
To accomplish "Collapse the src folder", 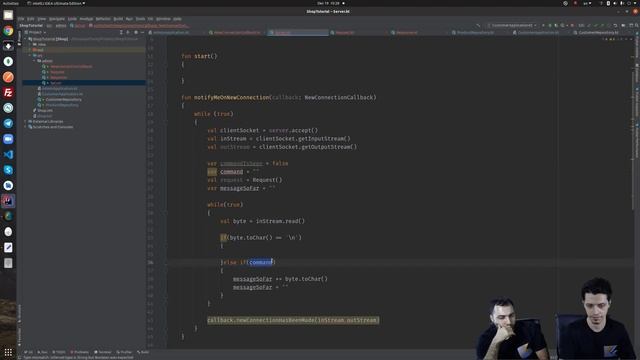I will click(x=30, y=55).
